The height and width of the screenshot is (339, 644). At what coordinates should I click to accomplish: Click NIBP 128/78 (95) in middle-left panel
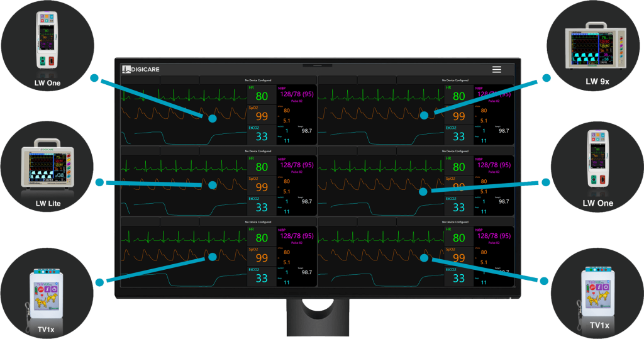tap(297, 165)
